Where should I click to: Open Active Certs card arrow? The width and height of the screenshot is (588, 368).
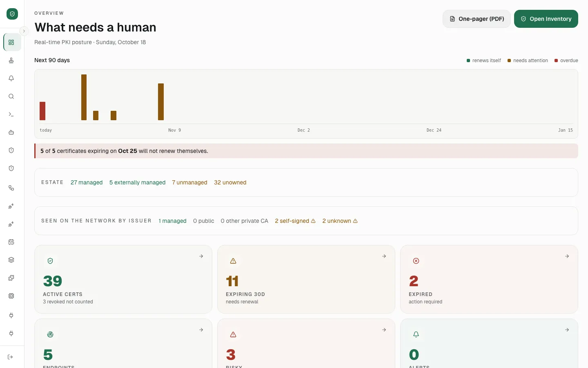click(201, 256)
